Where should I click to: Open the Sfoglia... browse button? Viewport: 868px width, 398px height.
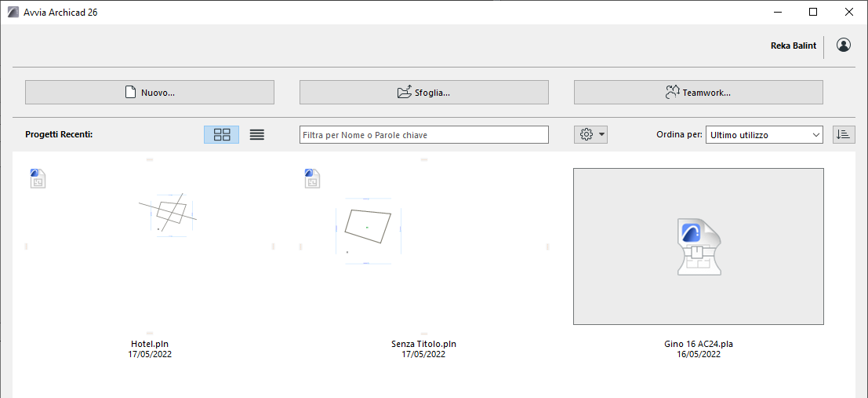point(424,93)
